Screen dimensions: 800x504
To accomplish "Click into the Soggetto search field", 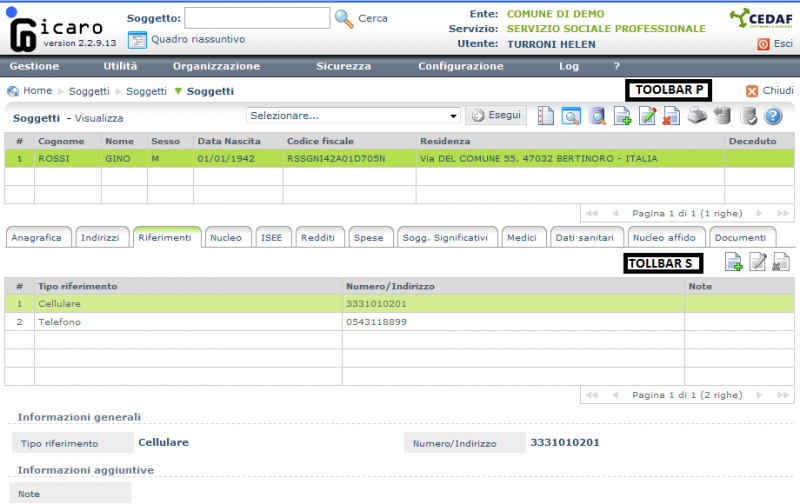I will coord(257,18).
